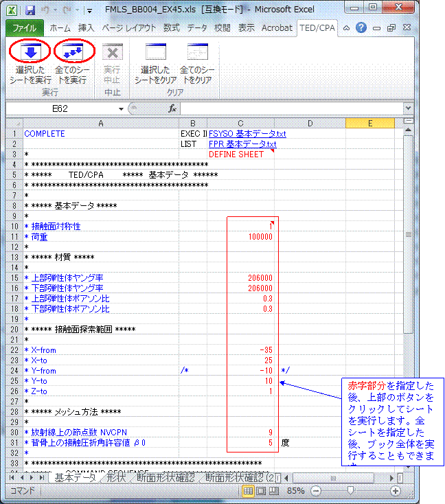This screenshot has height=504, width=445.
Task: Select the 放射線上の節点数 NVCPN cell
Action: pos(101,433)
